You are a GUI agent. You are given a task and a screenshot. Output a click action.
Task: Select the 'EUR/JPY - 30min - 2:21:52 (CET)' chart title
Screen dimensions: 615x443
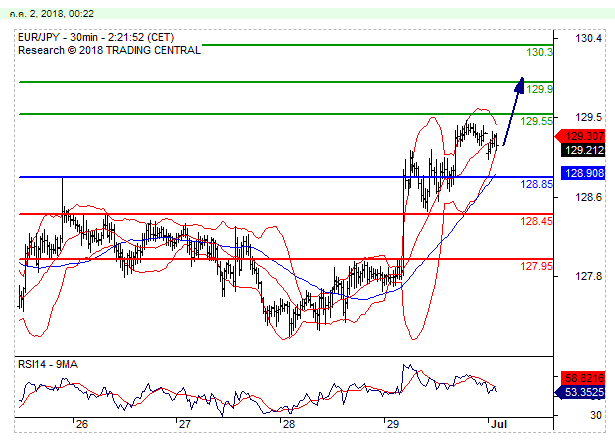click(96, 38)
